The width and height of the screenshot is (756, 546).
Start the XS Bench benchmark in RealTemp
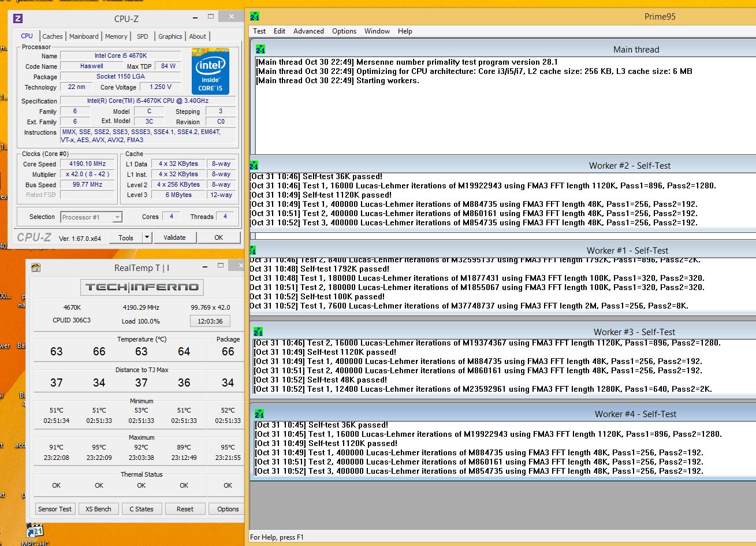click(98, 509)
